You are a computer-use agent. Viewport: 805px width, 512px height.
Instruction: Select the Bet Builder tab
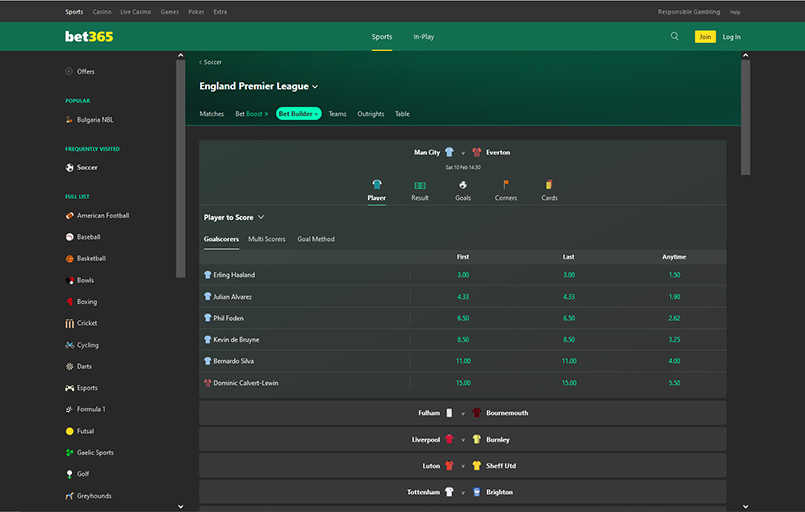(x=299, y=113)
